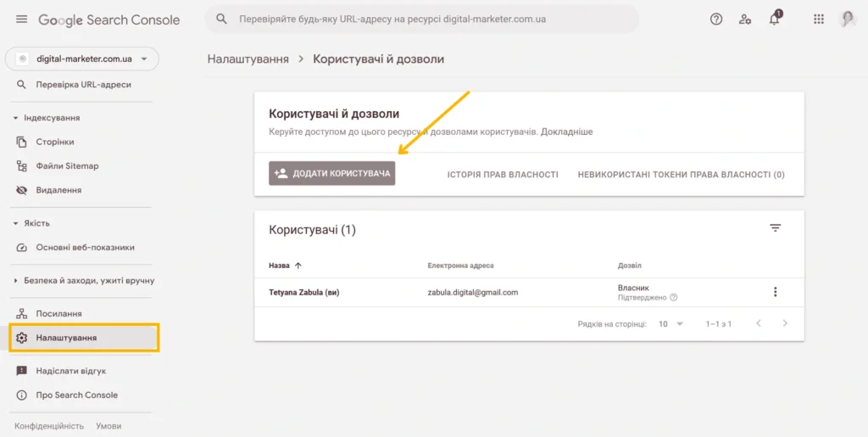Viewport: 868px width, 437px height.
Task: Open the Google apps grid
Action: [819, 20]
